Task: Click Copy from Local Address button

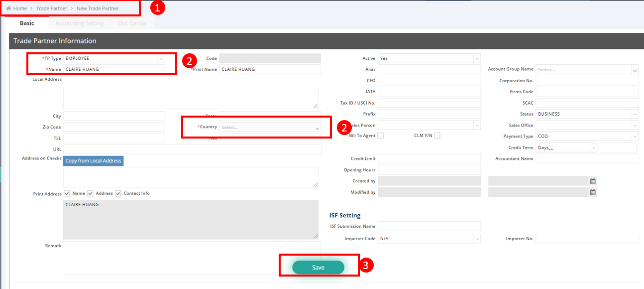Action: [93, 161]
